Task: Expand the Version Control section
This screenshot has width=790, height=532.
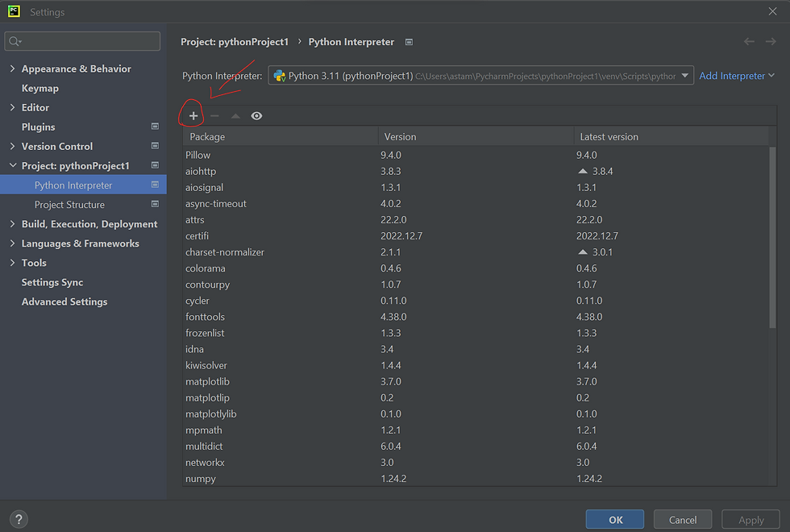Action: [x=13, y=146]
